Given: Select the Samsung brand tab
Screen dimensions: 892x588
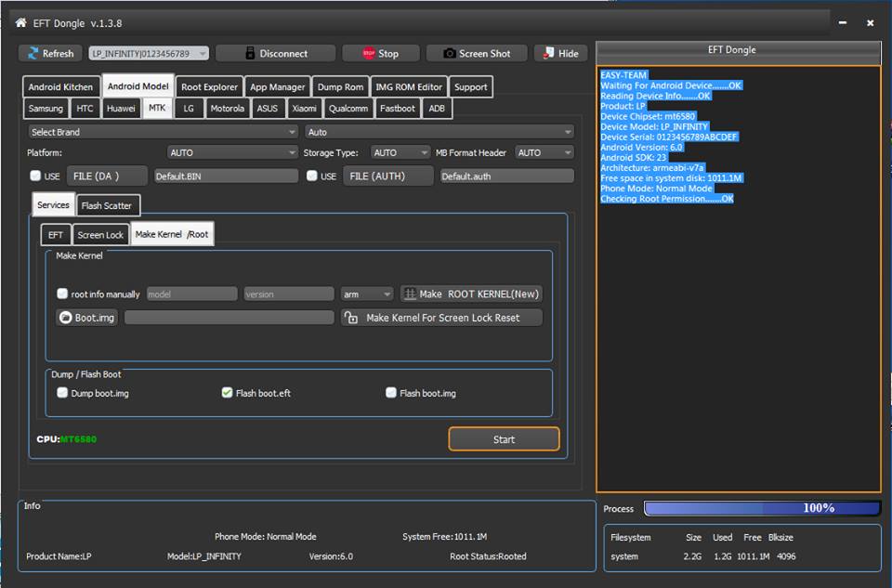Looking at the screenshot, I should tap(46, 108).
